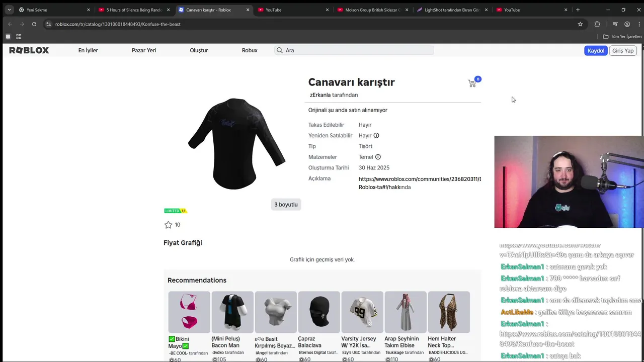Image resolution: width=644 pixels, height=362 pixels.
Task: Click the Canavarı karıştır title
Action: click(x=351, y=82)
